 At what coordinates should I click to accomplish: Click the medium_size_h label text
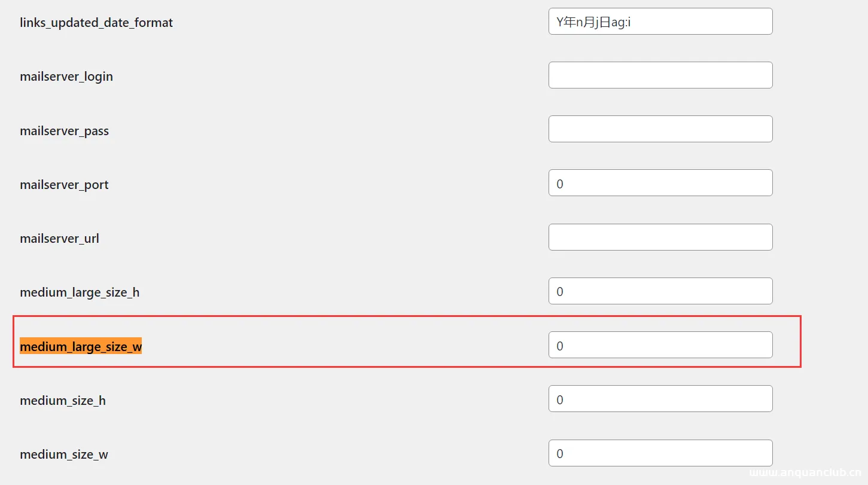pyautogui.click(x=63, y=400)
